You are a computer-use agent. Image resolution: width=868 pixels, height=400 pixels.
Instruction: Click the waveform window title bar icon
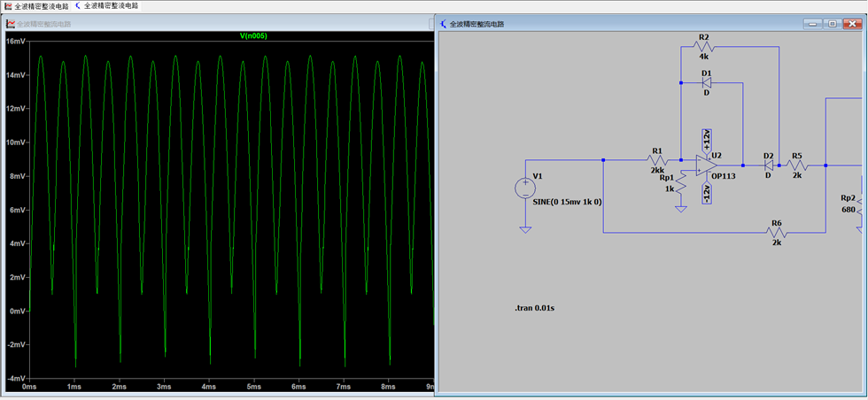coord(11,25)
